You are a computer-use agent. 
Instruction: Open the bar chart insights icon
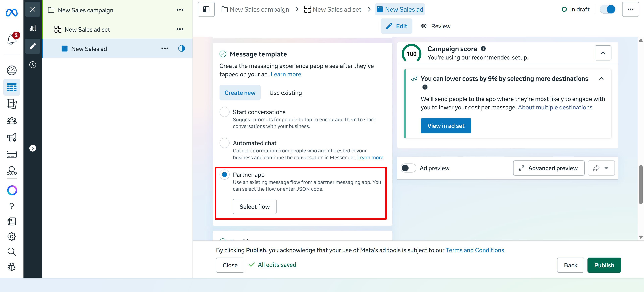click(x=33, y=28)
